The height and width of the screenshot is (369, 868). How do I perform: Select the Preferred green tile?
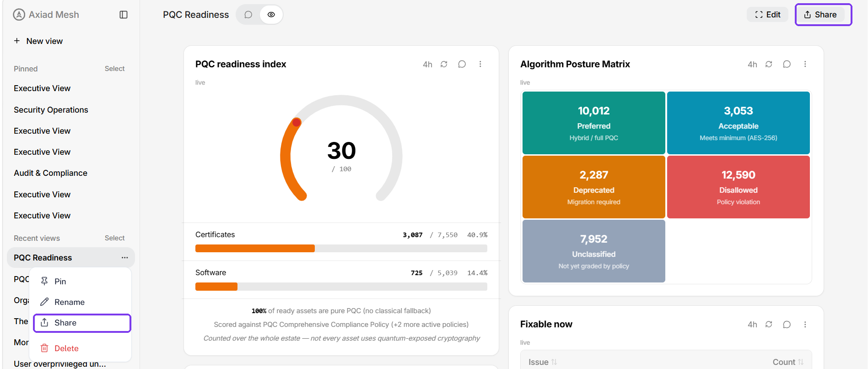(594, 123)
